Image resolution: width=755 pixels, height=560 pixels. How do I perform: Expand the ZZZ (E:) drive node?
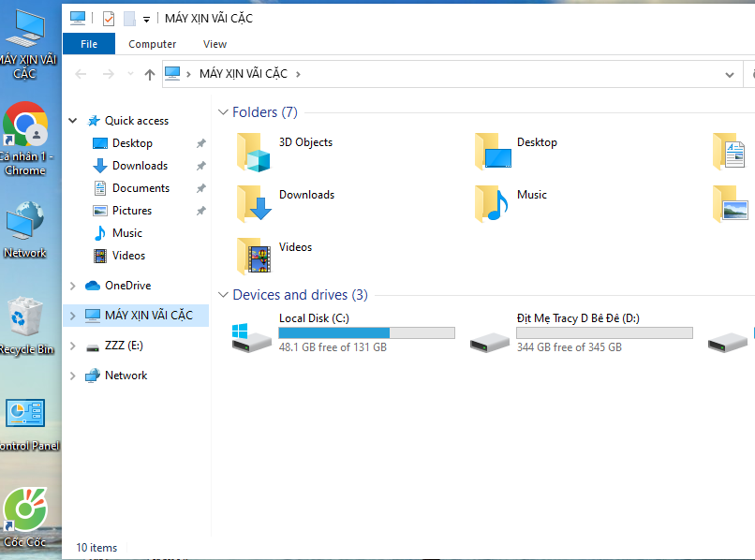(x=73, y=346)
